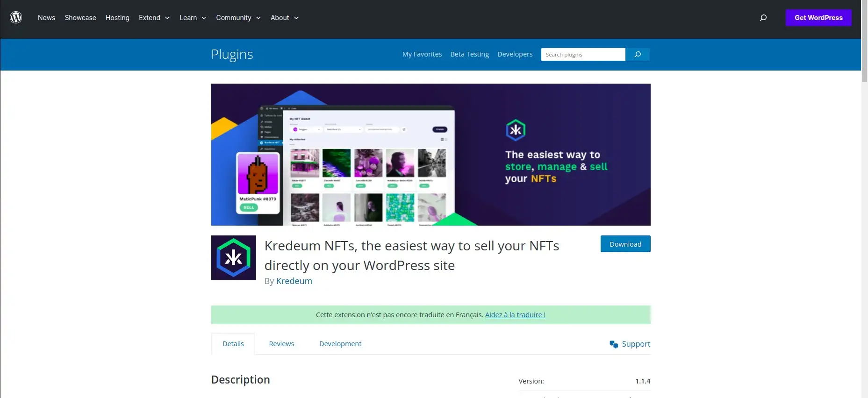Open the Community dropdown menu
Image resolution: width=868 pixels, height=398 pixels.
coord(238,18)
